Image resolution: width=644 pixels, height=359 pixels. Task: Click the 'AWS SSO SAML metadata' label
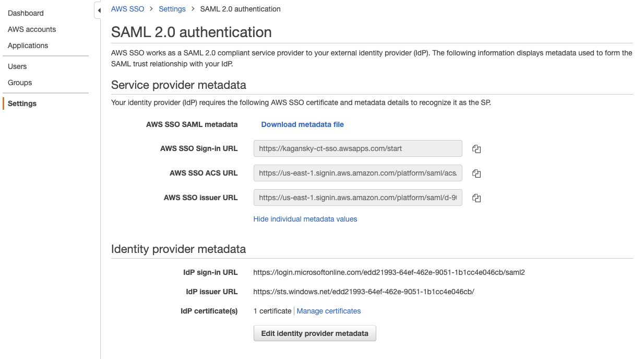[x=192, y=124]
